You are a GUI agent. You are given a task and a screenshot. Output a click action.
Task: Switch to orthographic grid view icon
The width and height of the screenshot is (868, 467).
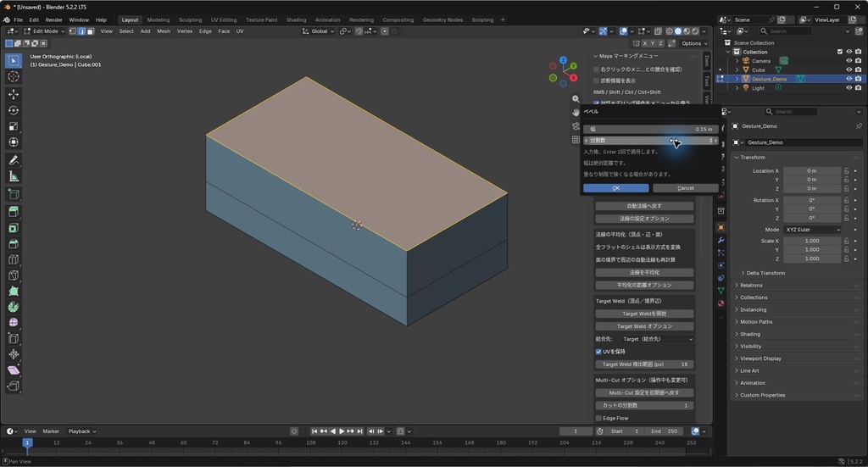pos(576,140)
